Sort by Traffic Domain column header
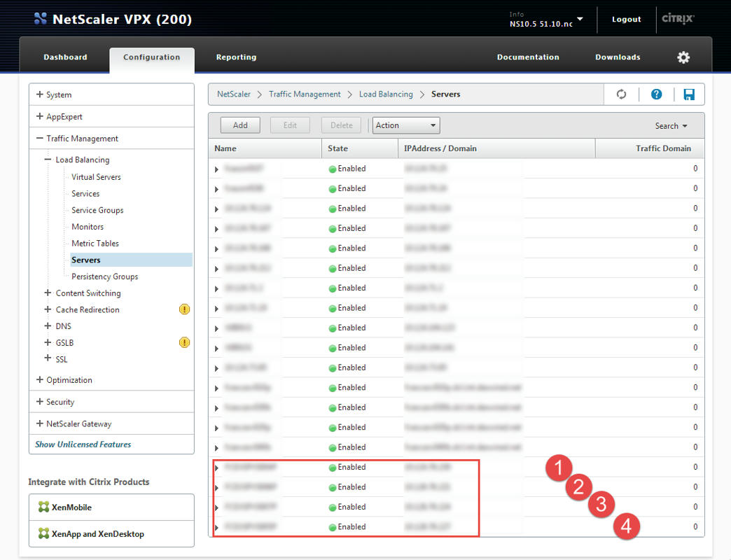The height and width of the screenshot is (560, 731). pos(650,148)
